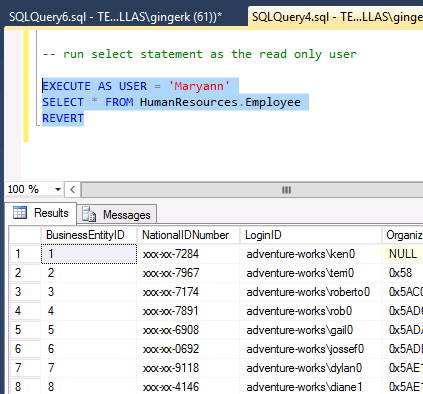
Task: Open the Results tab
Action: 41,213
